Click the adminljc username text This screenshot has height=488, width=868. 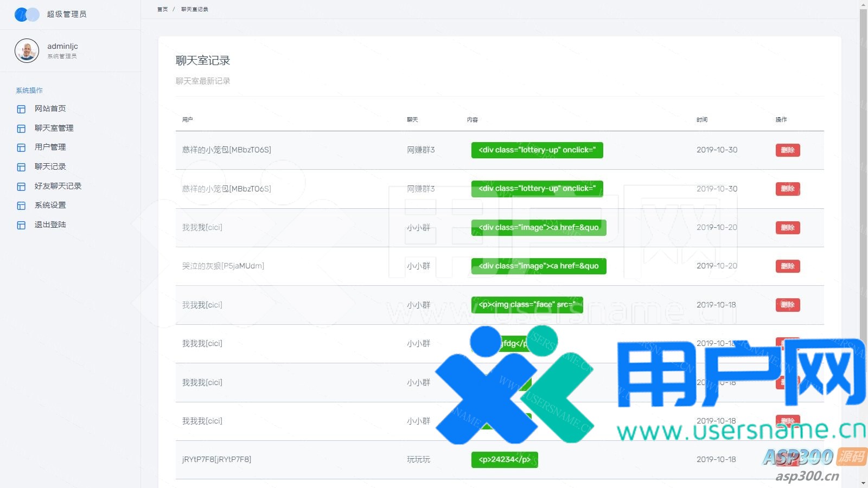click(x=62, y=46)
